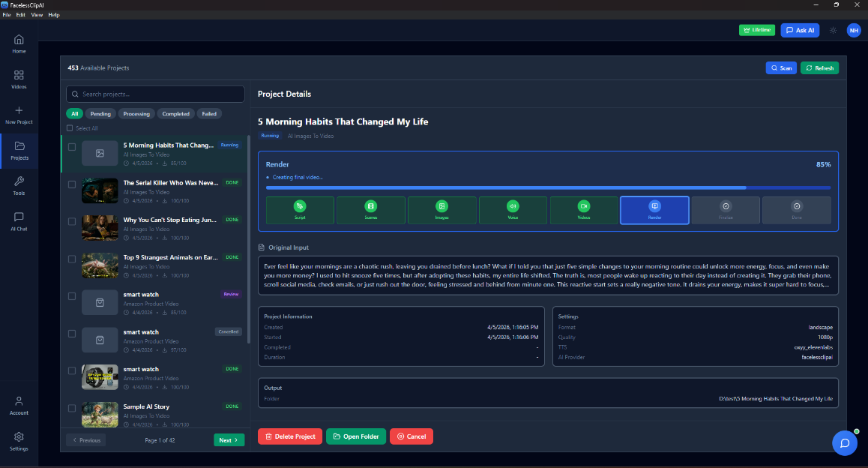Click the output folder path text
Screen dimensions: 868x468
click(x=776, y=399)
